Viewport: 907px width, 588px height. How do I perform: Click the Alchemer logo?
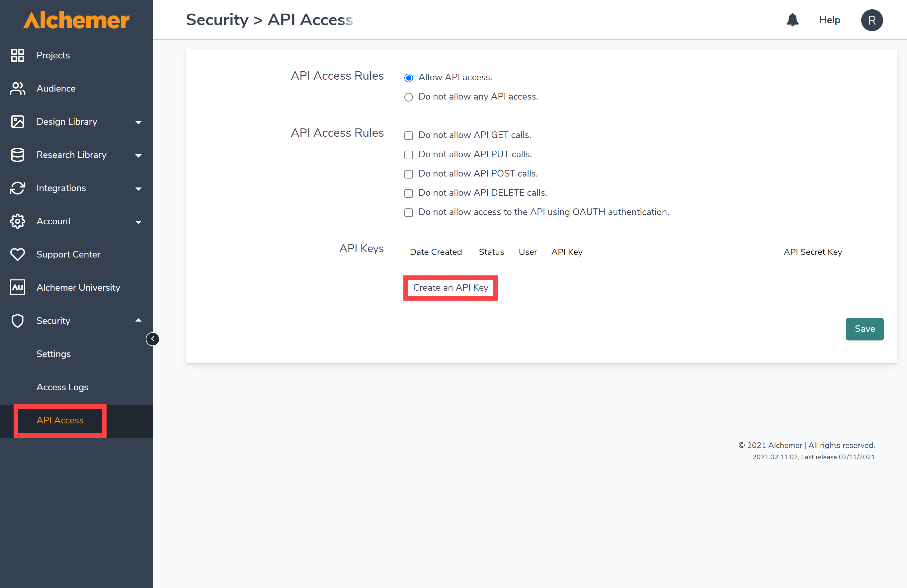[x=76, y=20]
